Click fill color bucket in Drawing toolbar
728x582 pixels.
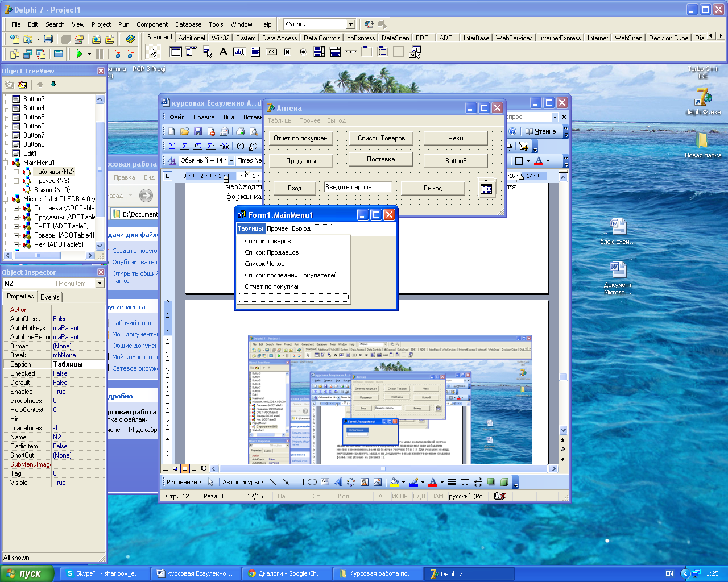(x=394, y=482)
